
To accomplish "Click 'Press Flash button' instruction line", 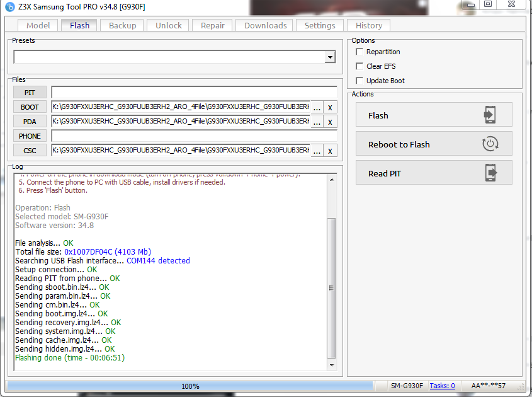I will click(x=53, y=190).
